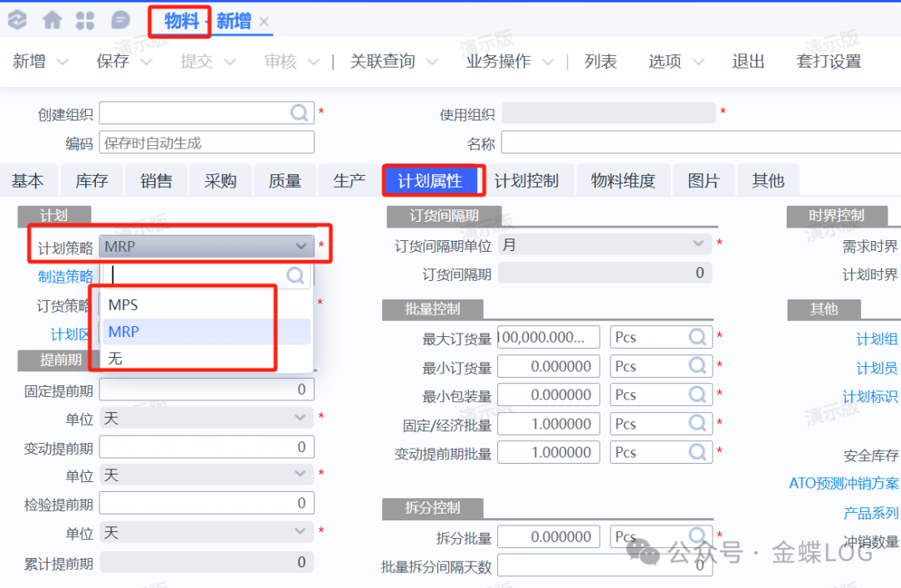Click search icon in 创建组织 field

[299, 113]
